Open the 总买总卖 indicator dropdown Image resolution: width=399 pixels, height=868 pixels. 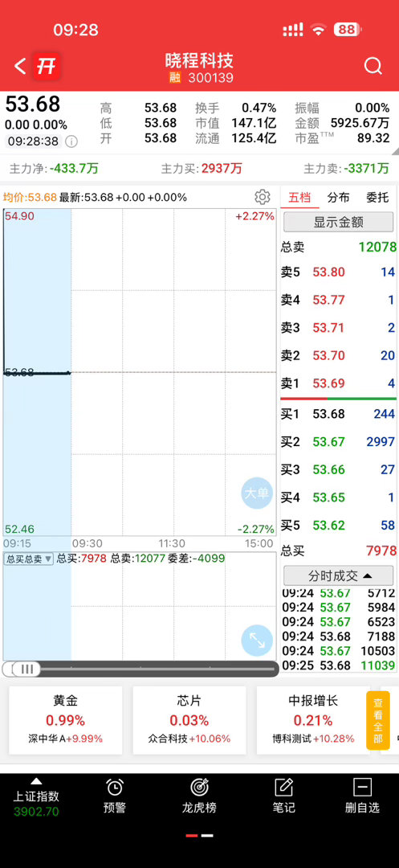(29, 559)
